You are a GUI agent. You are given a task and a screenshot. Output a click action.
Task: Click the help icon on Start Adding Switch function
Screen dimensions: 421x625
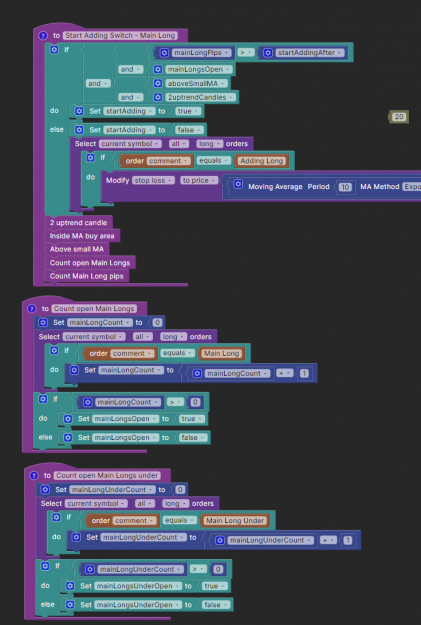pos(43,35)
